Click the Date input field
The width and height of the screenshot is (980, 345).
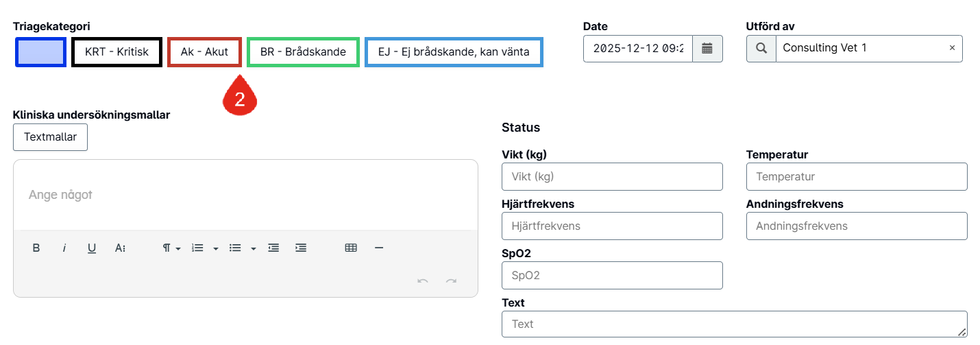(638, 49)
